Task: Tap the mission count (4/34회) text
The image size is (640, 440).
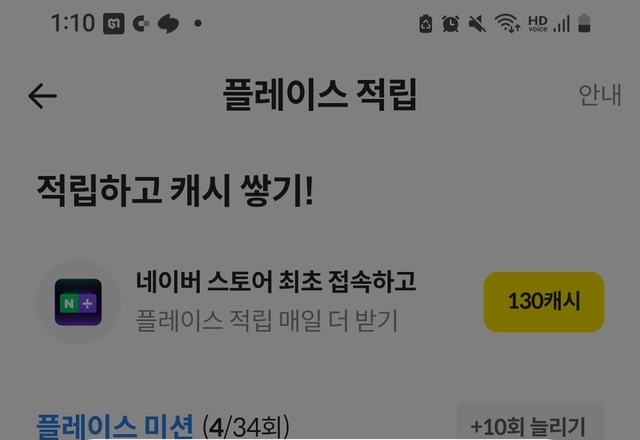Action: point(246,427)
